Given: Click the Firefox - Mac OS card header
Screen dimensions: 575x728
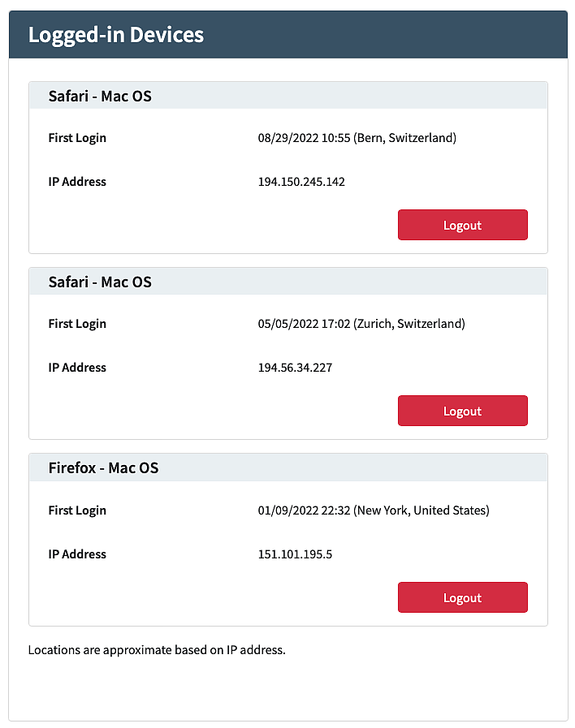Looking at the screenshot, I should pos(103,467).
